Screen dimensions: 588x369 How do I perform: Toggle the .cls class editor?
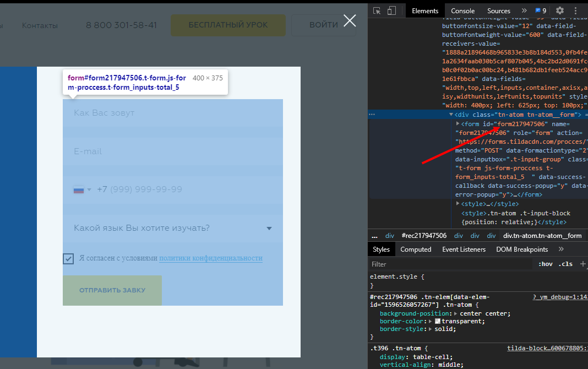(x=565, y=264)
